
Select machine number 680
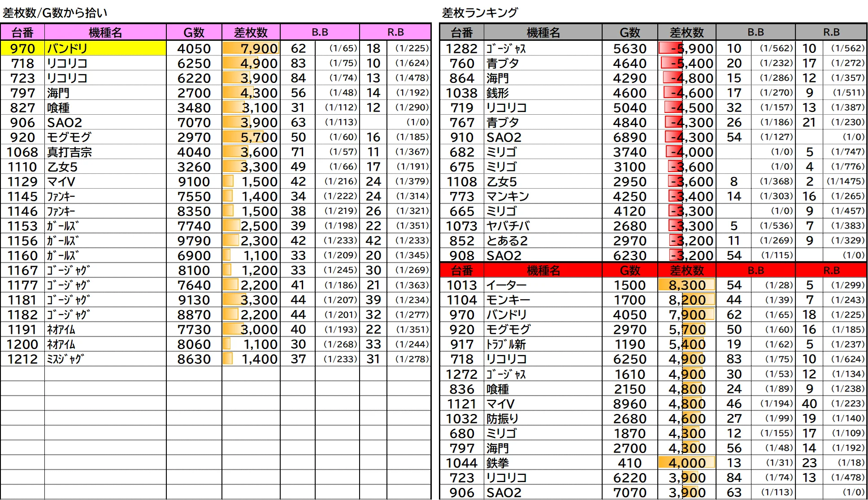pyautogui.click(x=462, y=433)
